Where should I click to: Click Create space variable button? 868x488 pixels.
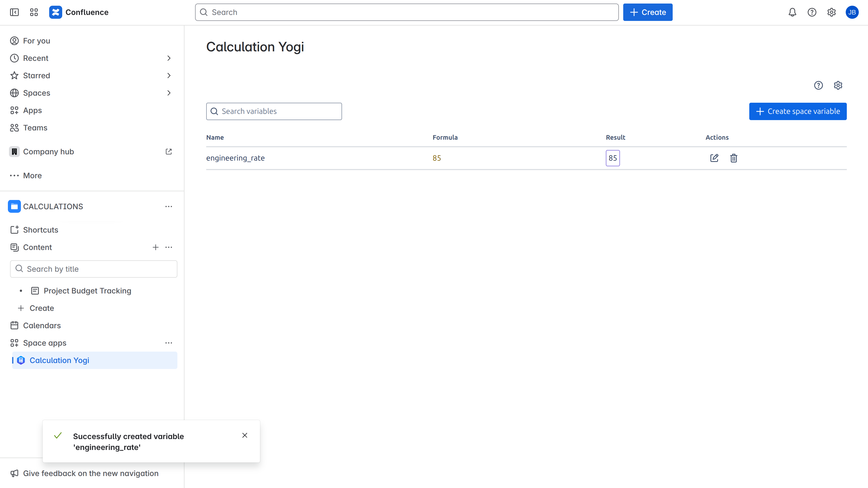(798, 111)
